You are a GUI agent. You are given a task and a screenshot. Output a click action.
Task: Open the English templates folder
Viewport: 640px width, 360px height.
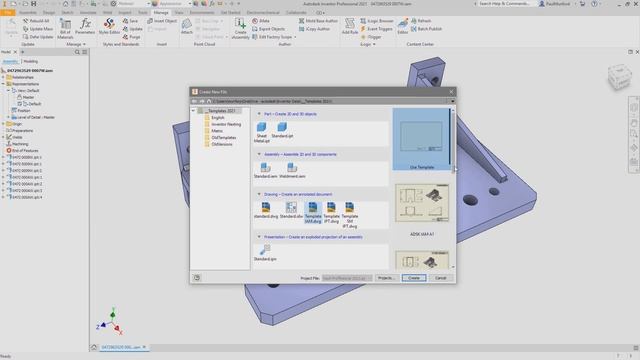[218, 118]
